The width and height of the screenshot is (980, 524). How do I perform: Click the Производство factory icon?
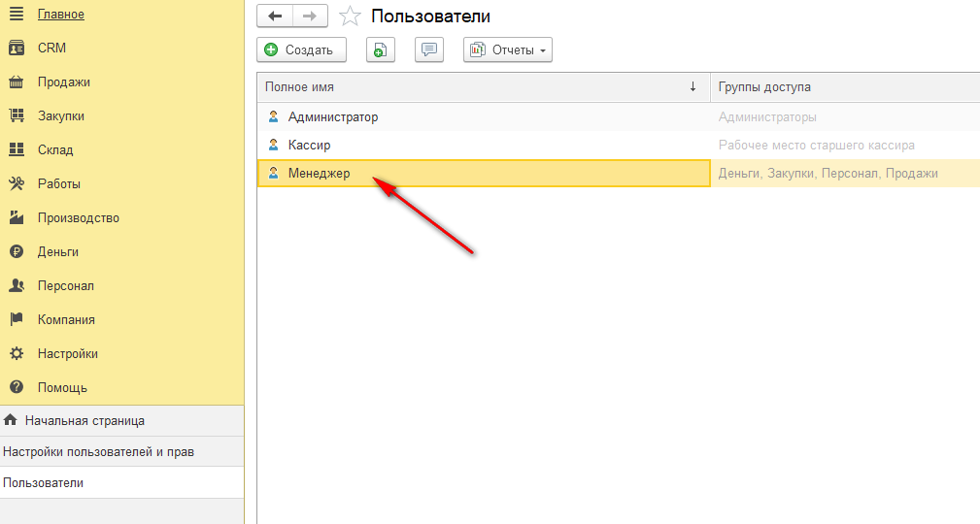coord(17,217)
